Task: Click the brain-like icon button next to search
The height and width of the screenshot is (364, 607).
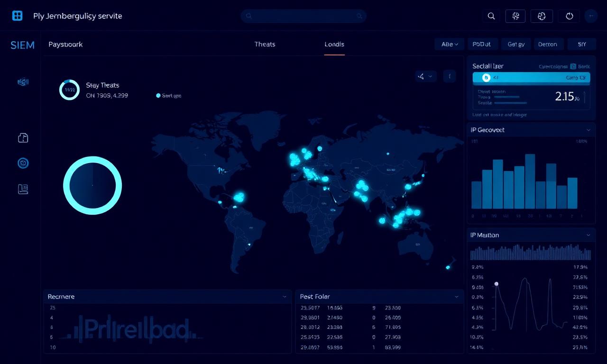Action: (x=515, y=16)
